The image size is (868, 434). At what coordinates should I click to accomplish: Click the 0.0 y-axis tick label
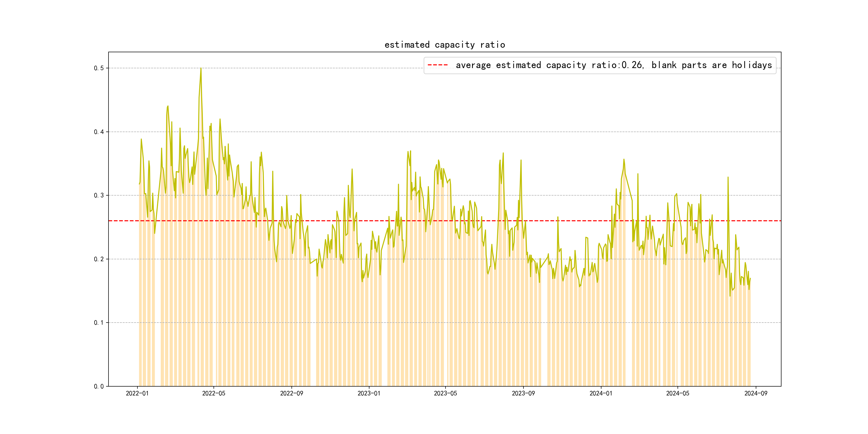[99, 386]
